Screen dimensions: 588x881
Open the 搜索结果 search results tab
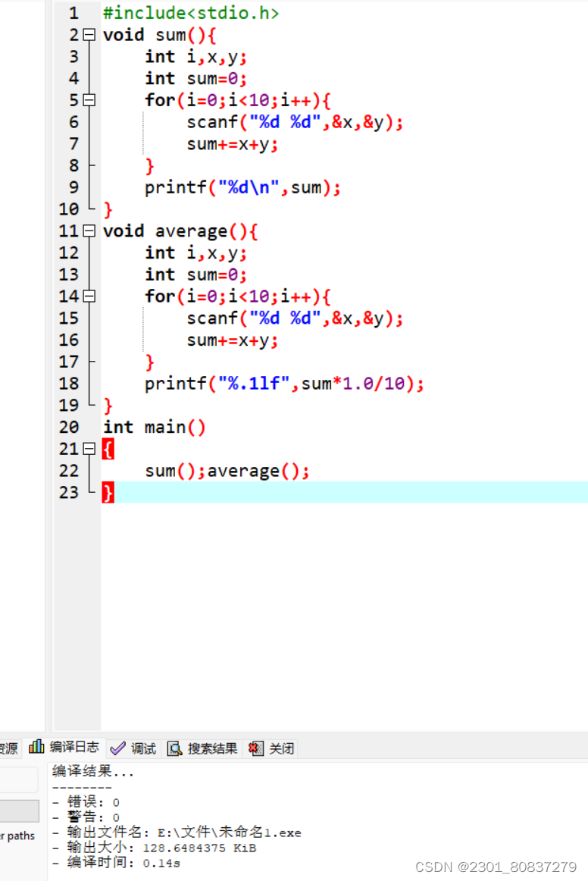pyautogui.click(x=202, y=748)
